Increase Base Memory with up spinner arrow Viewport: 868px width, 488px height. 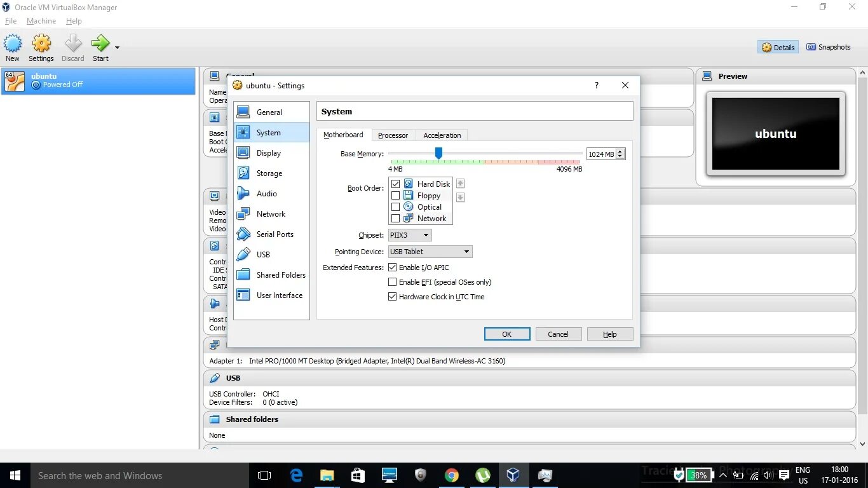(621, 151)
